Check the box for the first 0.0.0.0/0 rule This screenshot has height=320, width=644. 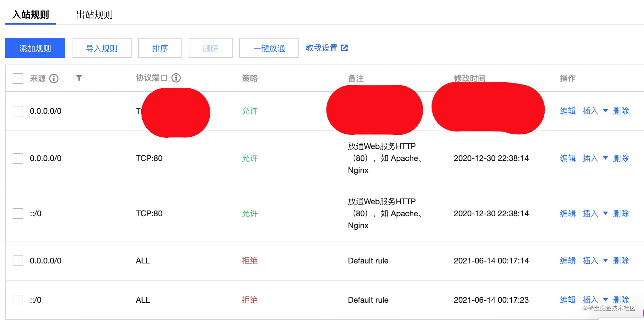(x=18, y=111)
